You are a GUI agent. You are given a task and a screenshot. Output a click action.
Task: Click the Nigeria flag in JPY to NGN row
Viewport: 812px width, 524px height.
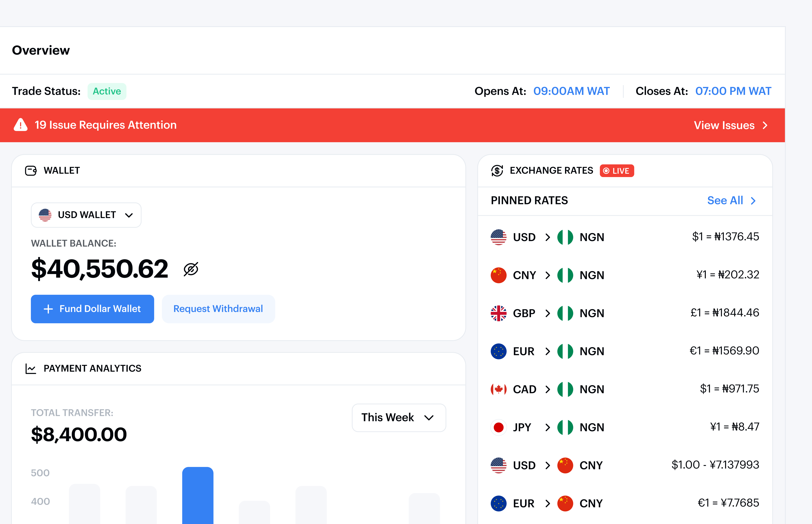coord(565,427)
